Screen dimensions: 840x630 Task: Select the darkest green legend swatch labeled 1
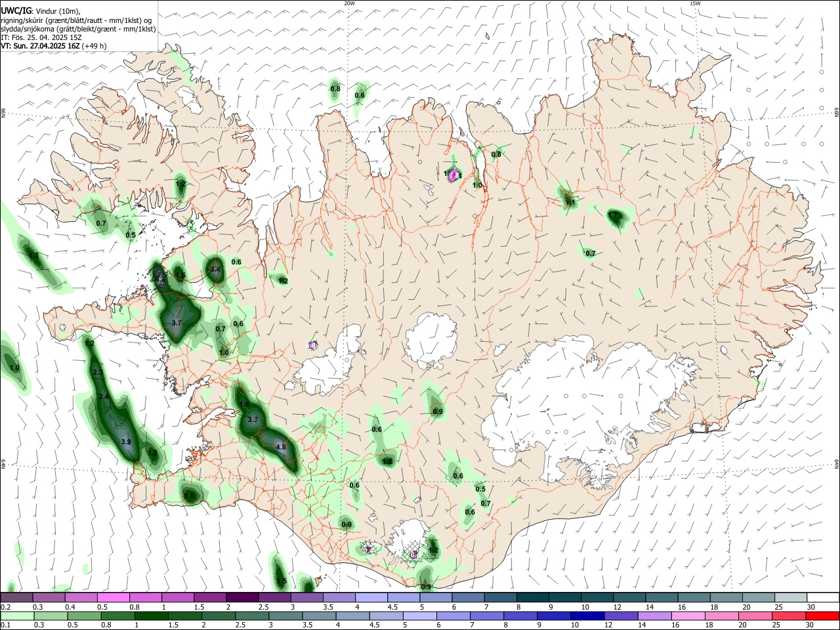[151, 616]
